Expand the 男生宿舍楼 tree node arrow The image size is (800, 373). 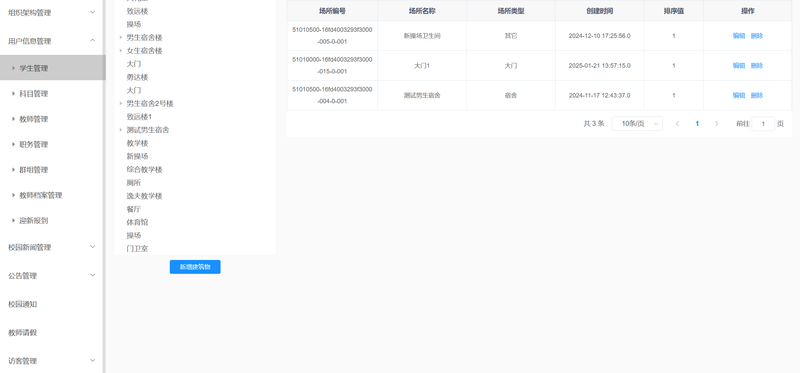(120, 38)
